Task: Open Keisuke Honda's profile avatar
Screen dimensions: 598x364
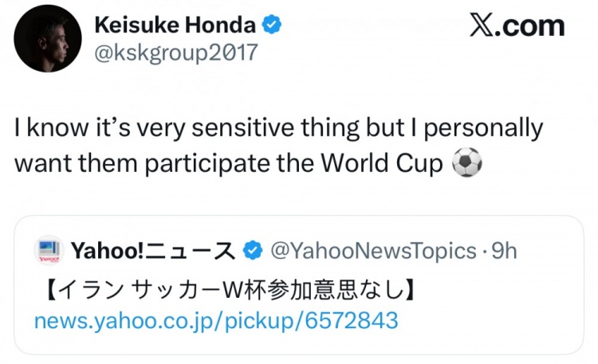Action: [48, 38]
